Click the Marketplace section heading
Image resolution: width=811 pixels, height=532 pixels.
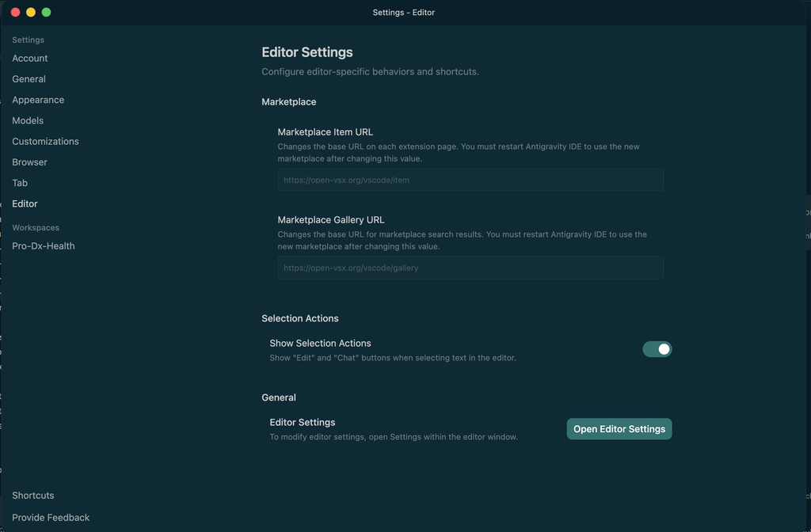[288, 102]
